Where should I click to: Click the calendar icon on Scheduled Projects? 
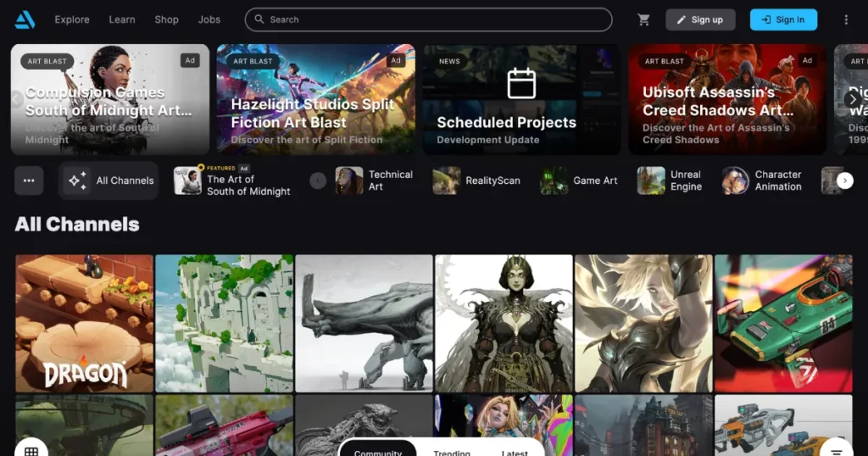521,84
